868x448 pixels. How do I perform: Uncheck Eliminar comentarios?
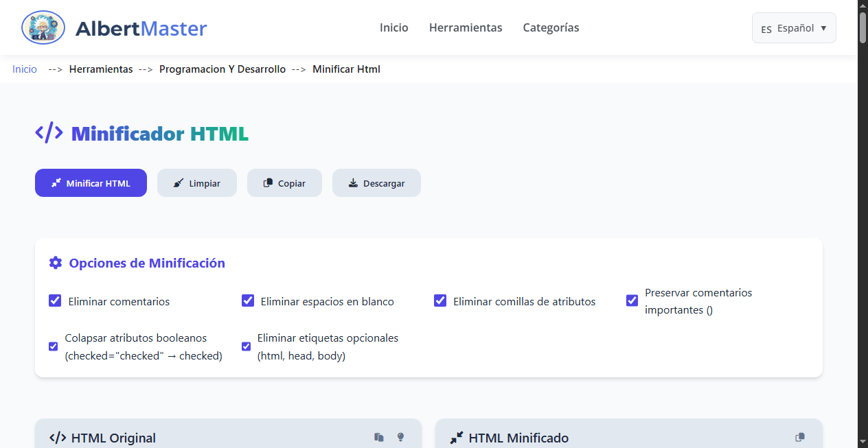(x=55, y=300)
